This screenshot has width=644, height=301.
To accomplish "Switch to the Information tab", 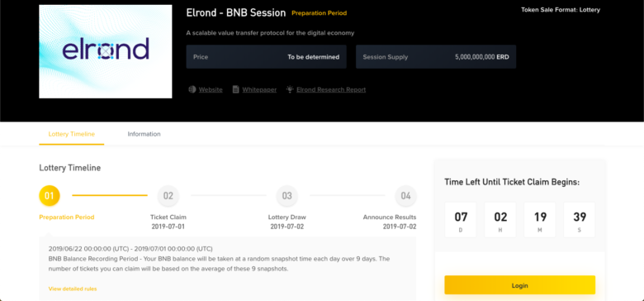I will pyautogui.click(x=144, y=134).
